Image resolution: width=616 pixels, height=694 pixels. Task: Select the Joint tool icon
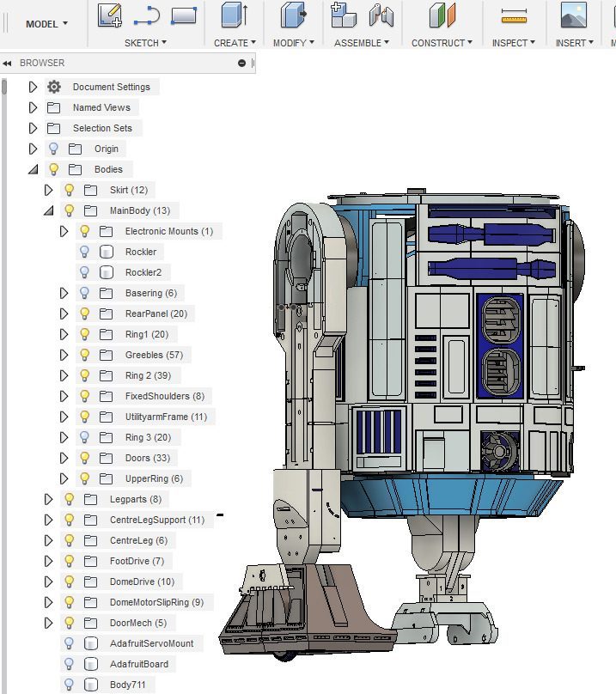[381, 15]
